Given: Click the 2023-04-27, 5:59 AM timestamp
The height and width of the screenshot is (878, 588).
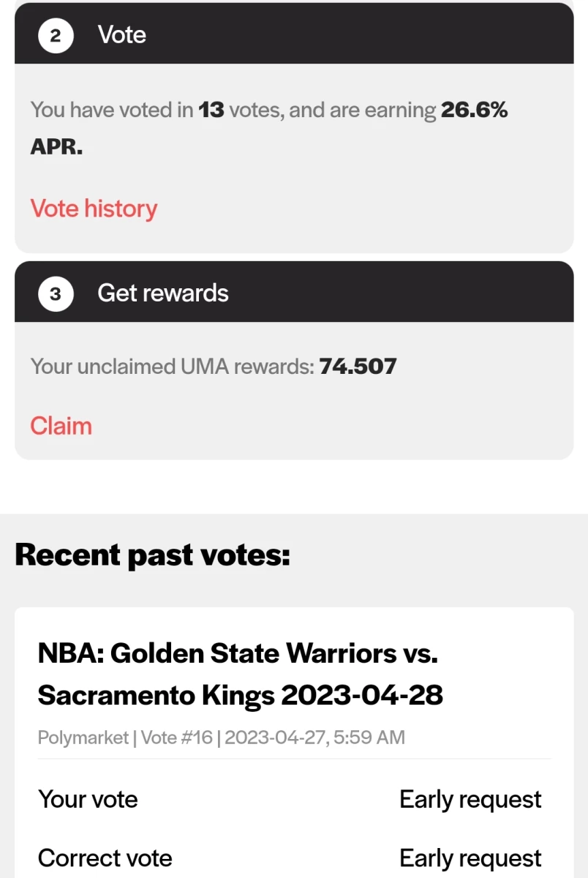Looking at the screenshot, I should point(314,738).
